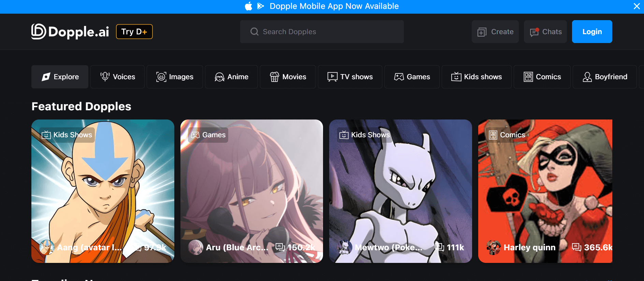The image size is (644, 281).
Task: Switch to the Voices category
Action: point(117,77)
